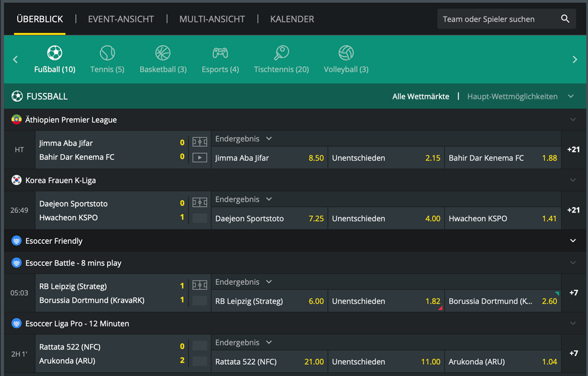This screenshot has width=588, height=376.
Task: Click the Esoccer Friendly title
Action: 54,241
